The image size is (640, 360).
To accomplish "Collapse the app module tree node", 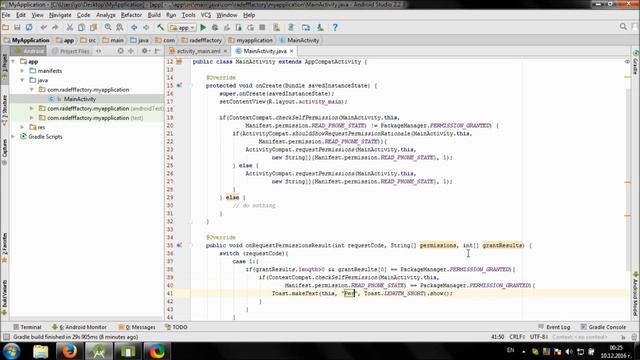I will (13, 62).
